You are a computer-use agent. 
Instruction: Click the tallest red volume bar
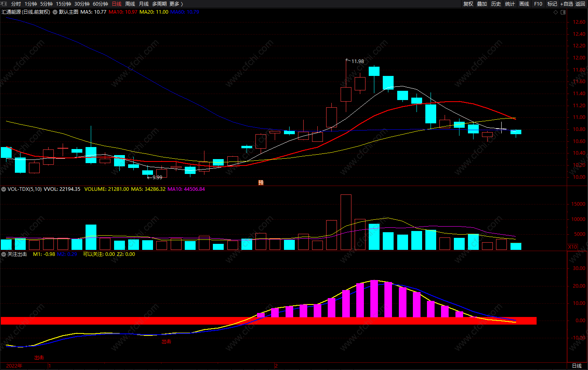click(346, 222)
